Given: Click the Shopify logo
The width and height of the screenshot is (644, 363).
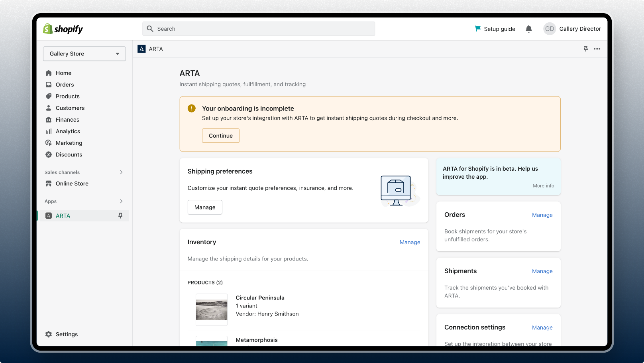Looking at the screenshot, I should 63,29.
